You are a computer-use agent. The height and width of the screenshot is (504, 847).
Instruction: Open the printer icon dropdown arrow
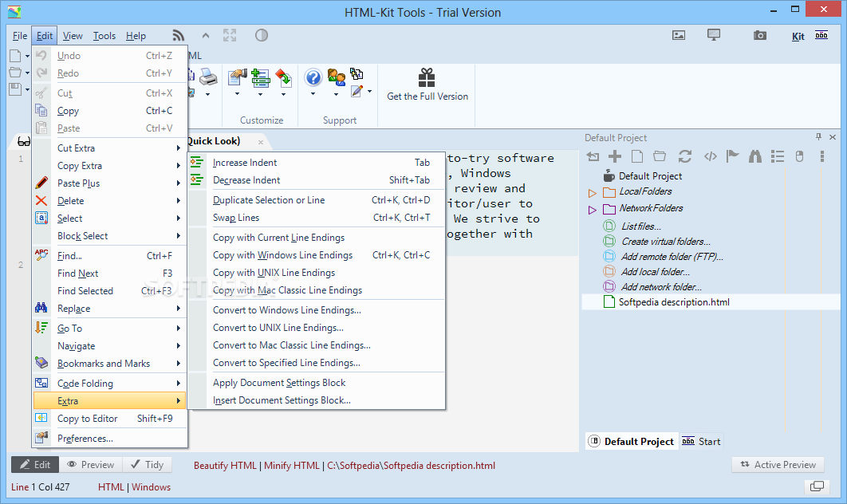(x=208, y=95)
